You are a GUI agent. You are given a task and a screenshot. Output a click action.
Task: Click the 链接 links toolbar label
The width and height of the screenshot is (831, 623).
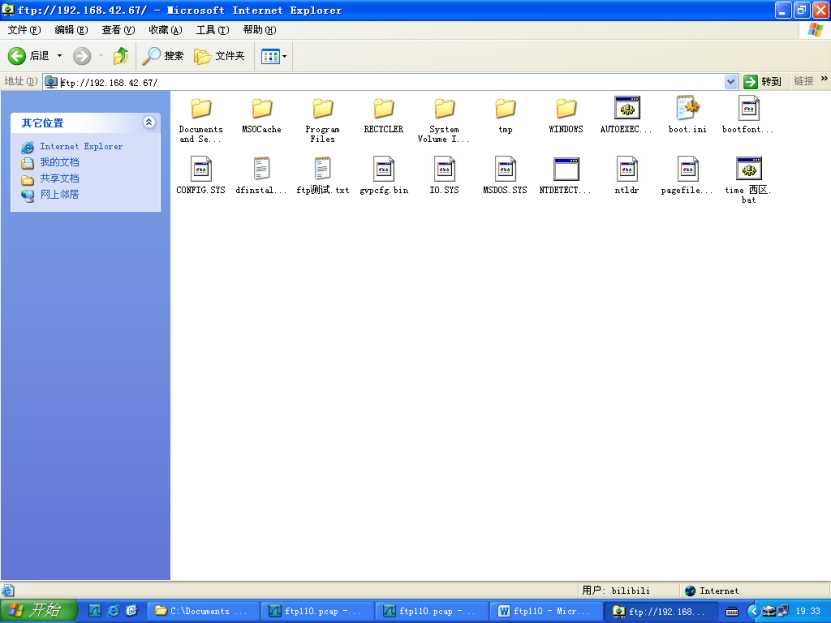[x=803, y=81]
